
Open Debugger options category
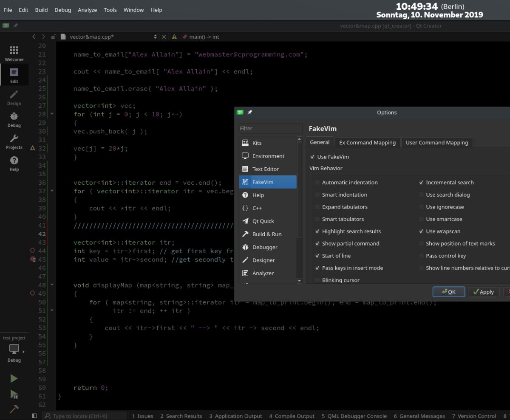click(267, 247)
